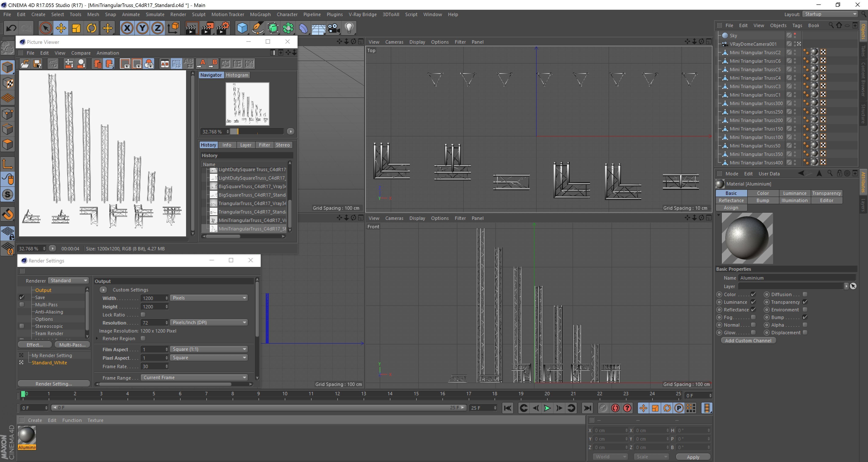Expand the Layout Startup dropdown

830,14
